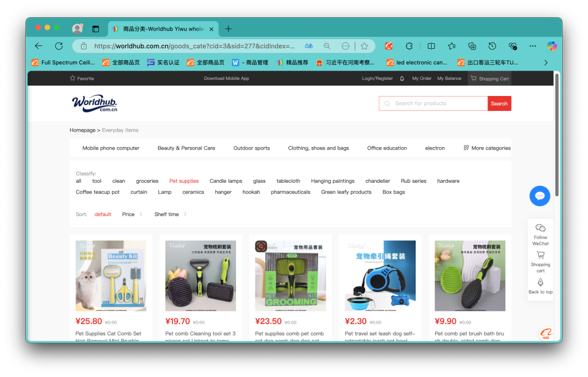Sort products by Price
This screenshot has width=588, height=377.
point(128,214)
